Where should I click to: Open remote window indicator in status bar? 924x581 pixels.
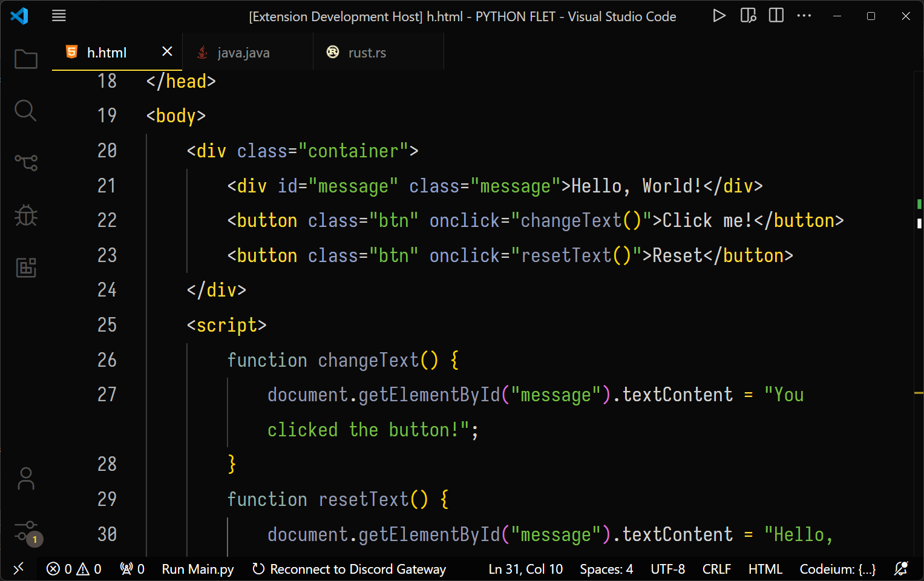(x=19, y=568)
